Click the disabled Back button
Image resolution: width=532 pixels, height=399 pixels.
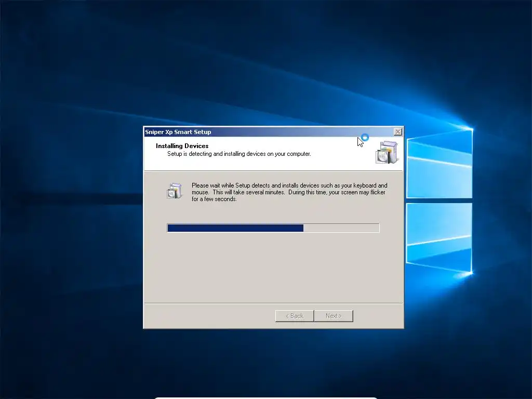click(295, 316)
